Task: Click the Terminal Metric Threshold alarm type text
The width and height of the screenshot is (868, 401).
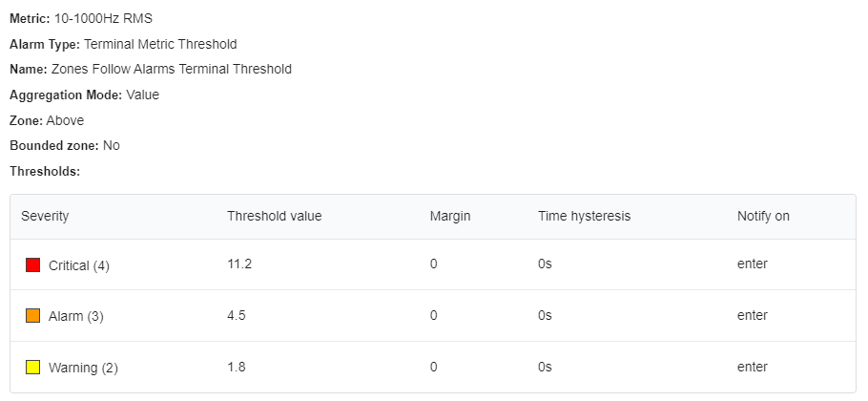Action: coord(160,44)
